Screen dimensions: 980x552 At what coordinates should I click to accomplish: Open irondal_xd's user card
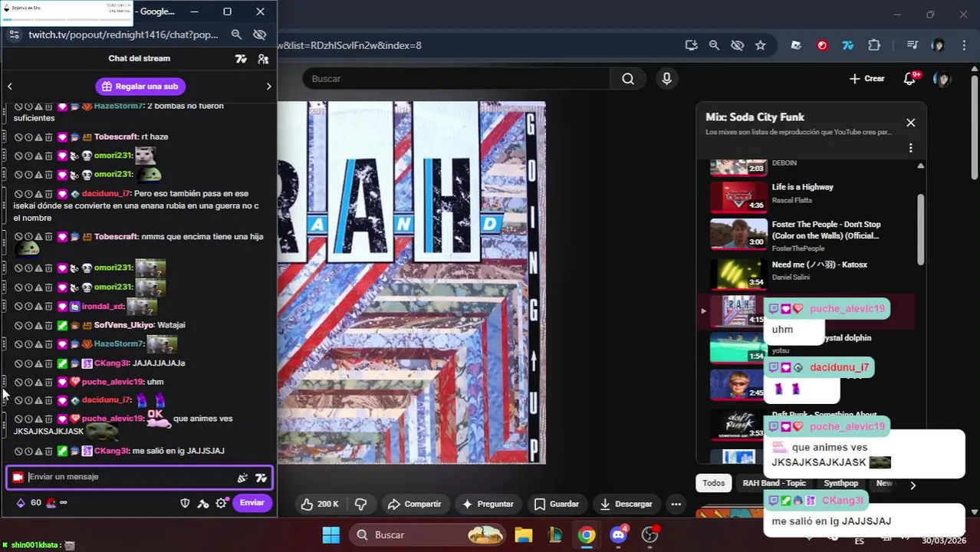pyautogui.click(x=103, y=307)
